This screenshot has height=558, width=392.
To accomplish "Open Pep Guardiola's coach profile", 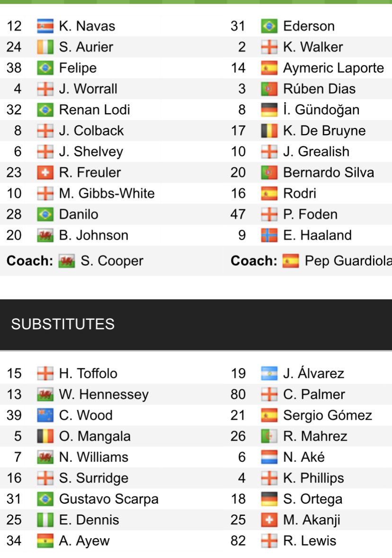I will 348,261.
